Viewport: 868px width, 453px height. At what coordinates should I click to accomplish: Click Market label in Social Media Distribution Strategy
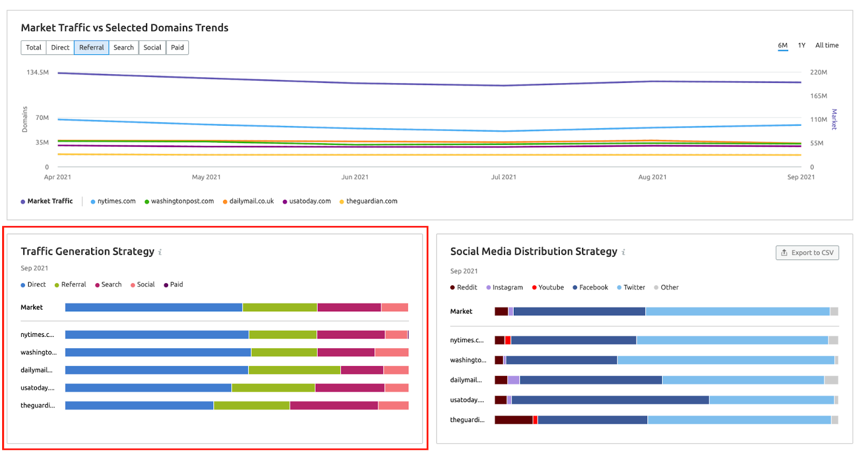(x=461, y=311)
